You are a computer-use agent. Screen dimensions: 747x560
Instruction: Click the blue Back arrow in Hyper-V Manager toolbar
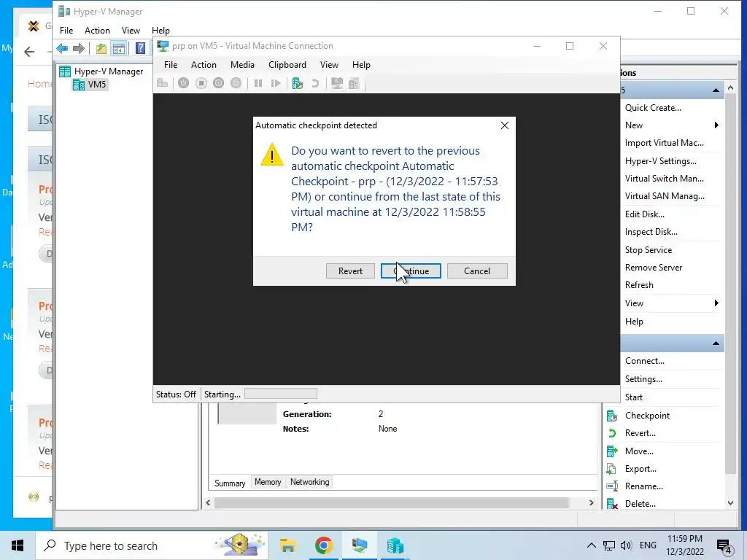(62, 48)
